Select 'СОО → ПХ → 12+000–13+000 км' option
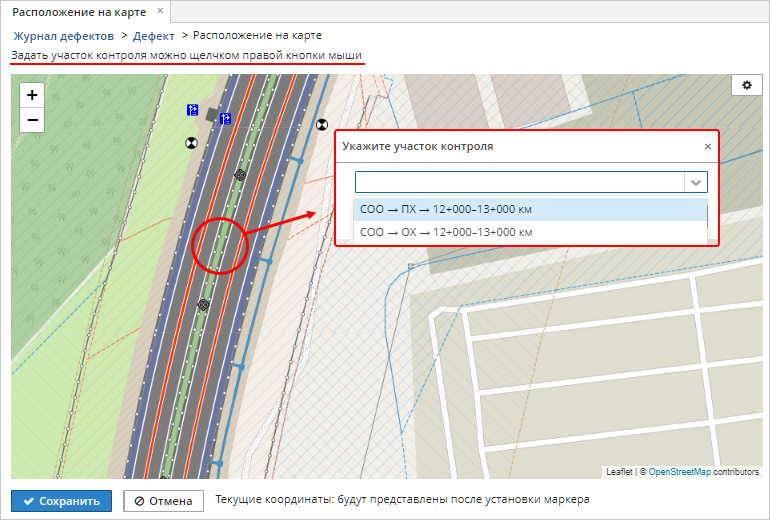Screen dimensions: 770x520 tap(530, 209)
